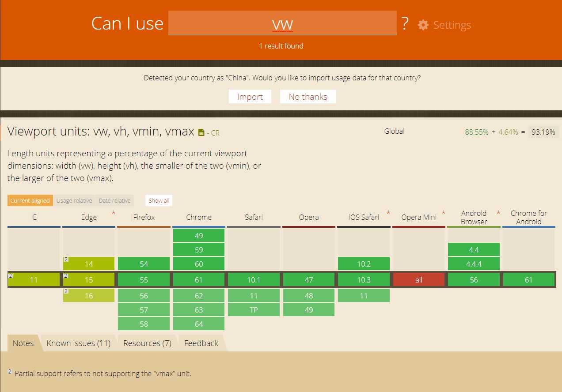Select Chrome 49 cell
This screenshot has height=392, width=562.
[x=199, y=236]
